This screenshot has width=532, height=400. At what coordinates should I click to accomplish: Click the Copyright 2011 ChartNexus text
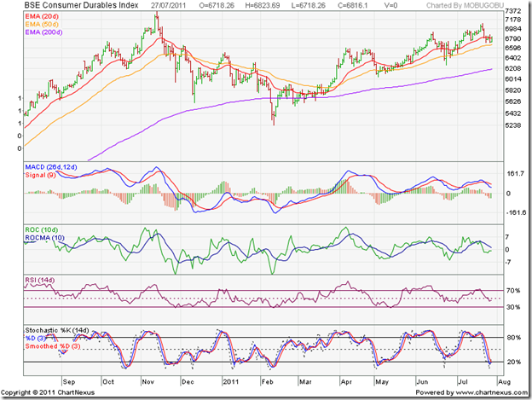coord(48,392)
